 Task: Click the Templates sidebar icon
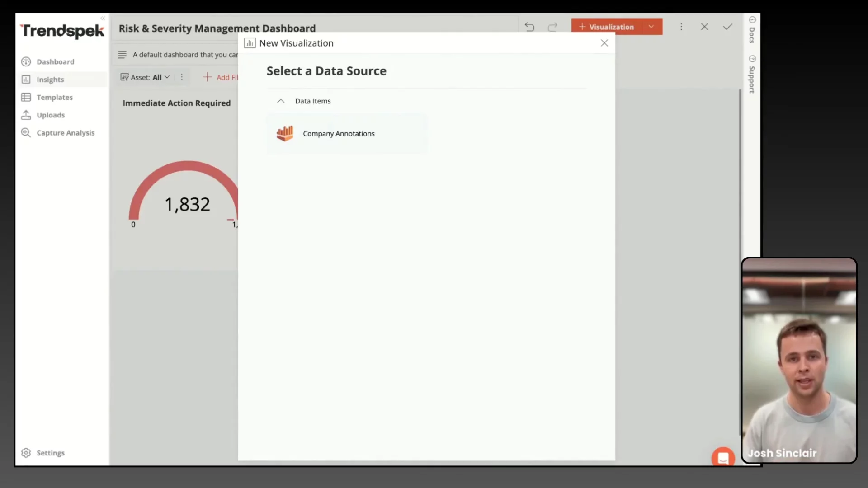26,97
